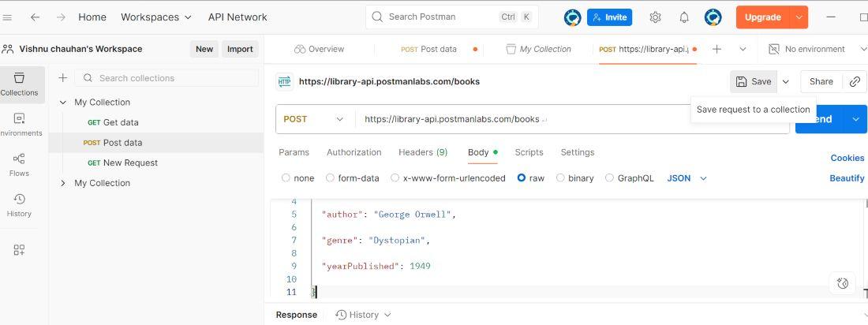Open the notifications bell
868x325 pixels.
[684, 17]
